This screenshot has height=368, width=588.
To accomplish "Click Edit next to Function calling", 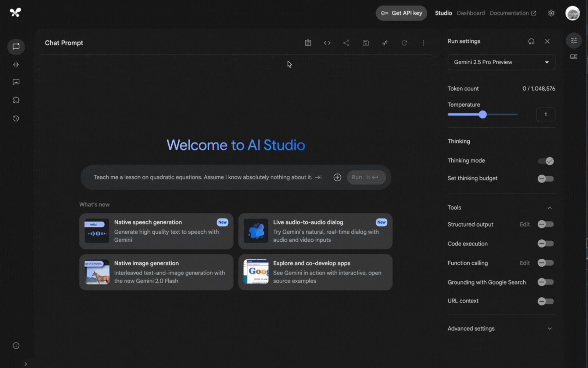I will point(524,263).
